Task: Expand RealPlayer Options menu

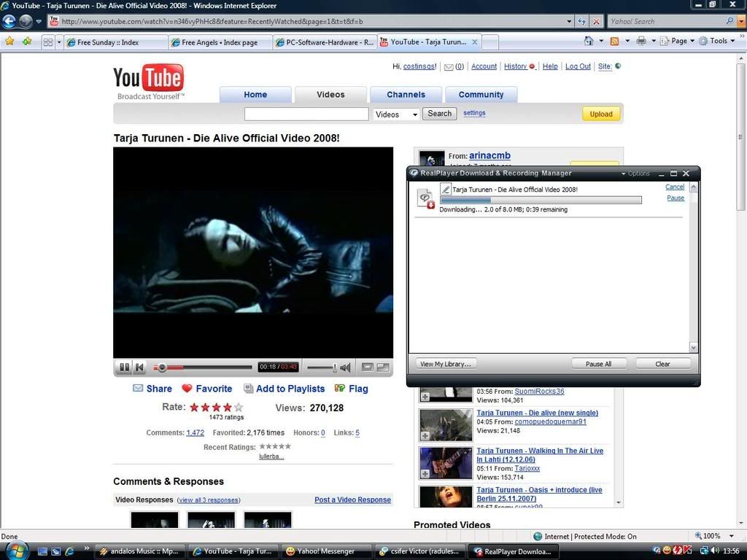Action: pyautogui.click(x=635, y=174)
